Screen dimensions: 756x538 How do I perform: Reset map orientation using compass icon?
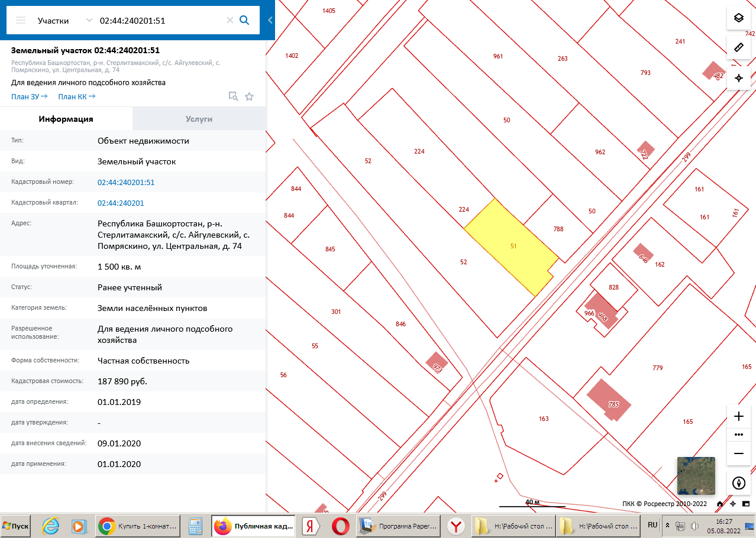pos(738,483)
